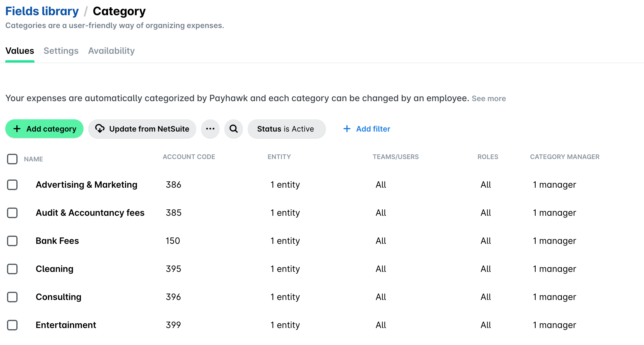Screen dimensions: 644x345
Task: Click the See more link
Action: (489, 99)
